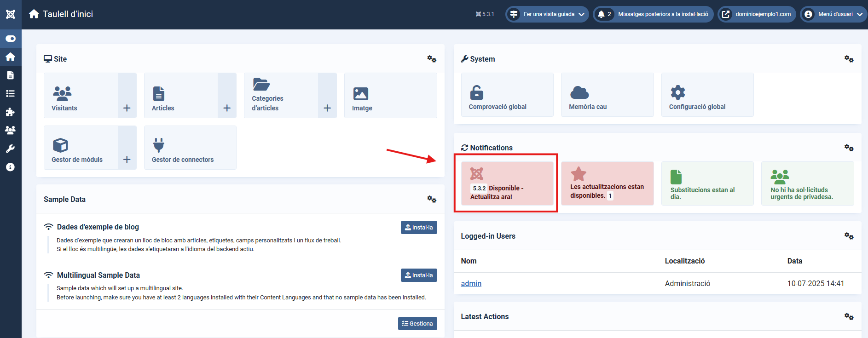Image resolution: width=868 pixels, height=338 pixels.
Task: Open the System wrench icon in sidebar
Action: pos(11,149)
